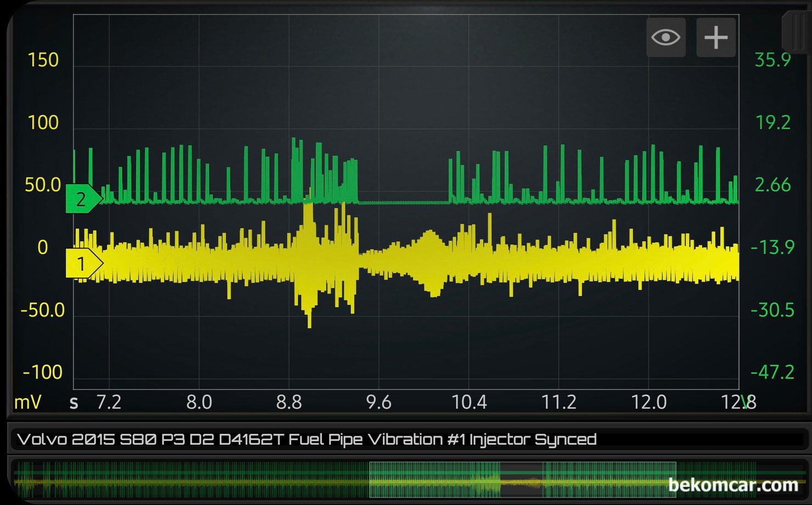
Task: Click the 7.2 time axis label
Action: (109, 402)
